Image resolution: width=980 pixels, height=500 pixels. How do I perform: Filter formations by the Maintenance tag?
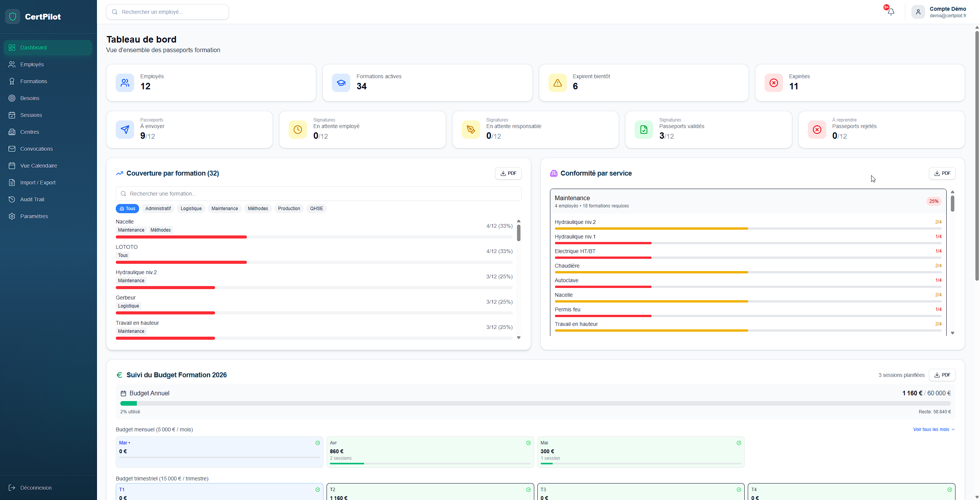click(x=224, y=208)
